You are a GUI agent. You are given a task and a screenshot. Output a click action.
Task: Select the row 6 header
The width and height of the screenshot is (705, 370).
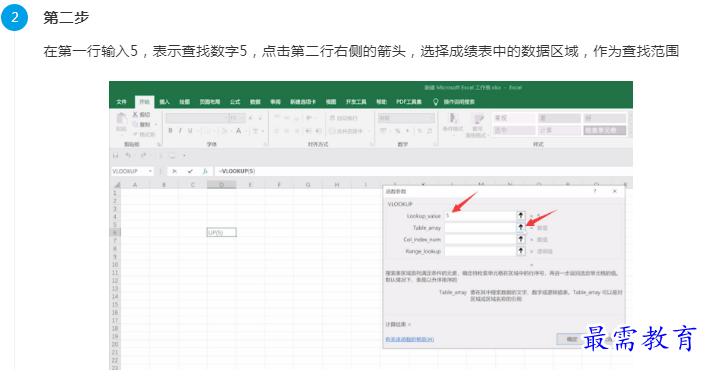tap(115, 232)
